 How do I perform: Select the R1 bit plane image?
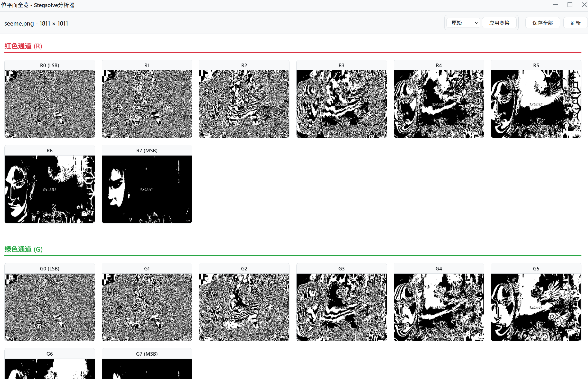click(x=147, y=104)
